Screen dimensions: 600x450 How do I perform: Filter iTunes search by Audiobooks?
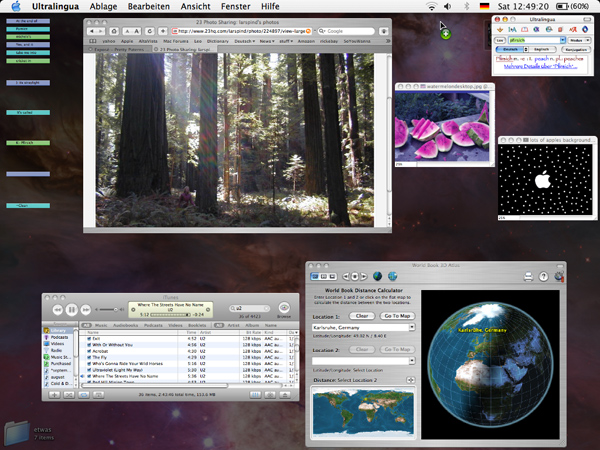coord(126,325)
